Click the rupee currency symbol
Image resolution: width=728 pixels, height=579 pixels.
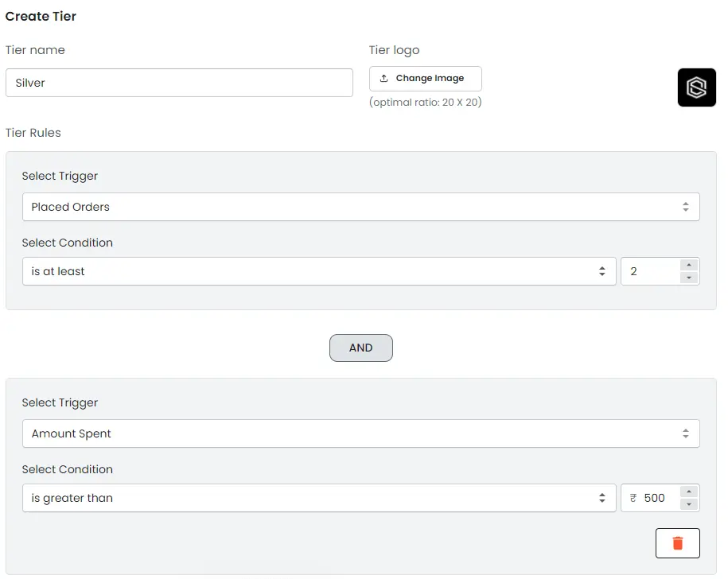coord(633,498)
